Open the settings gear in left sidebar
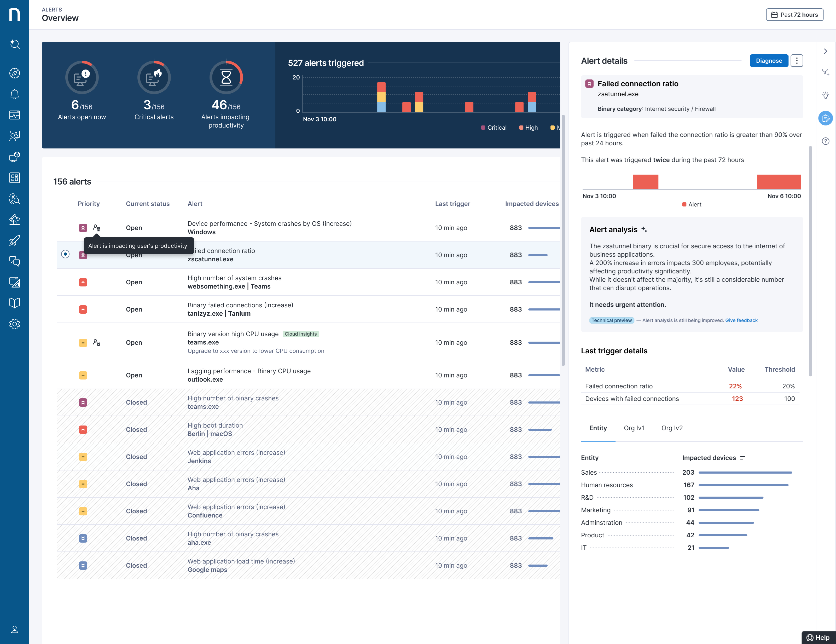 [15, 324]
